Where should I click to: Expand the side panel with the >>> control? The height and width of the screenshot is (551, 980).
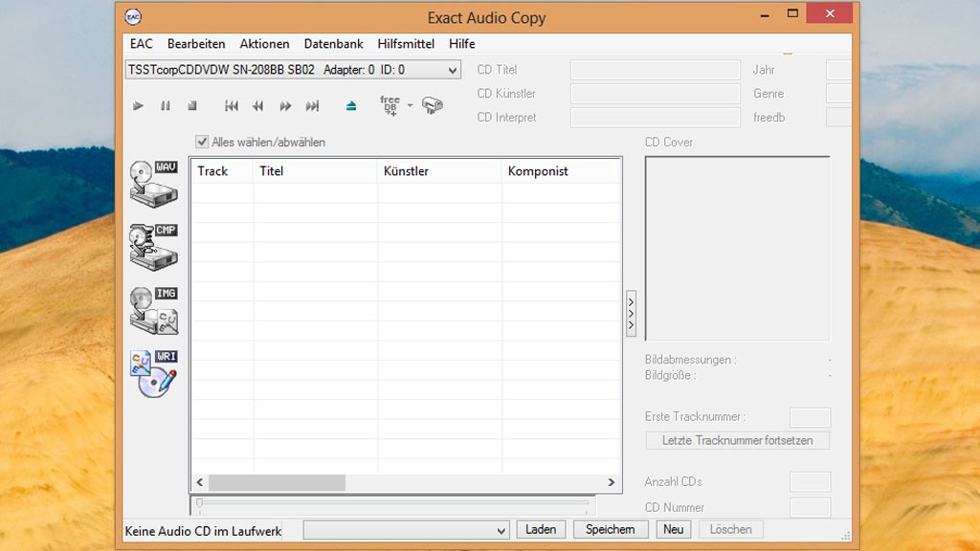tap(631, 311)
